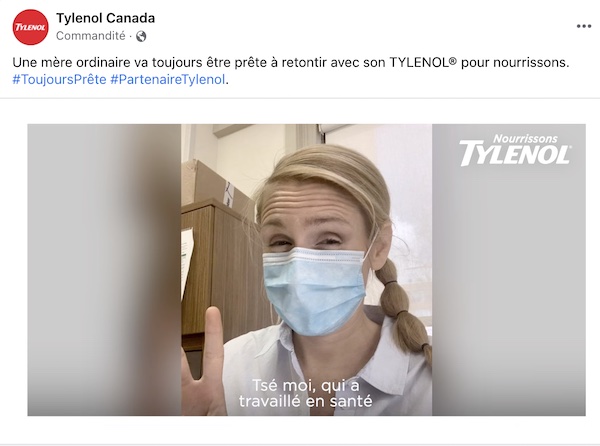Open the three-dot post options menu
This screenshot has width=600, height=446.
coord(584,26)
